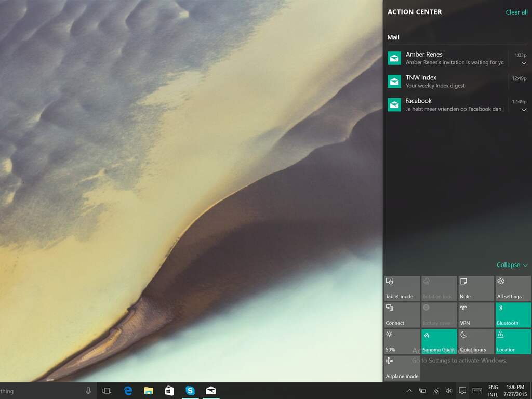Open the TNW Index mail notification
This screenshot has width=532, height=399.
457,82
